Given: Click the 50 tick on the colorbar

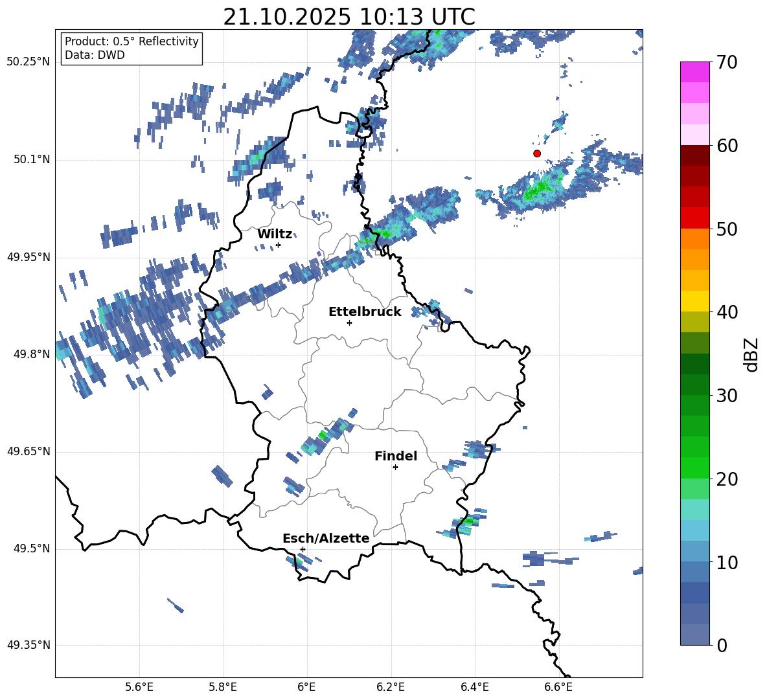Looking at the screenshot, I should point(727,229).
